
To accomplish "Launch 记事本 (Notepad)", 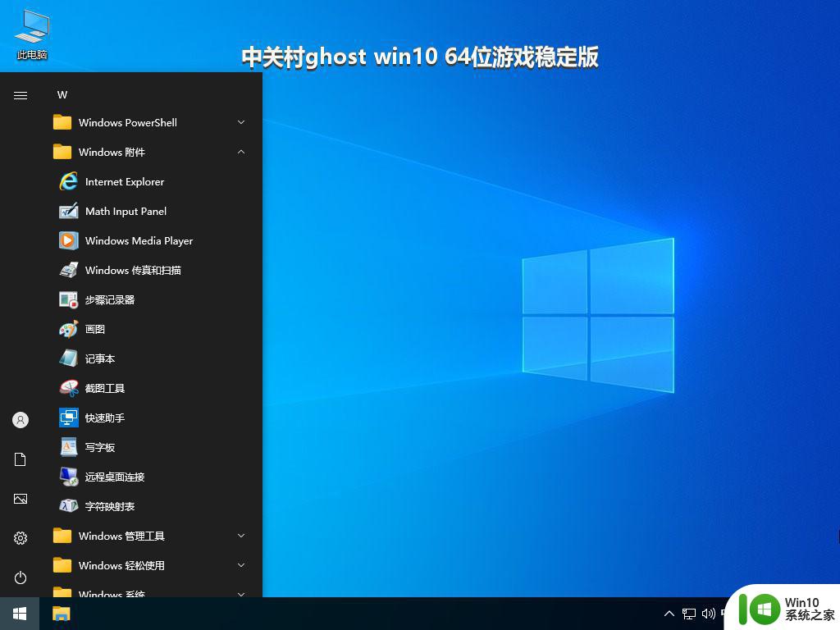I will coord(100,358).
